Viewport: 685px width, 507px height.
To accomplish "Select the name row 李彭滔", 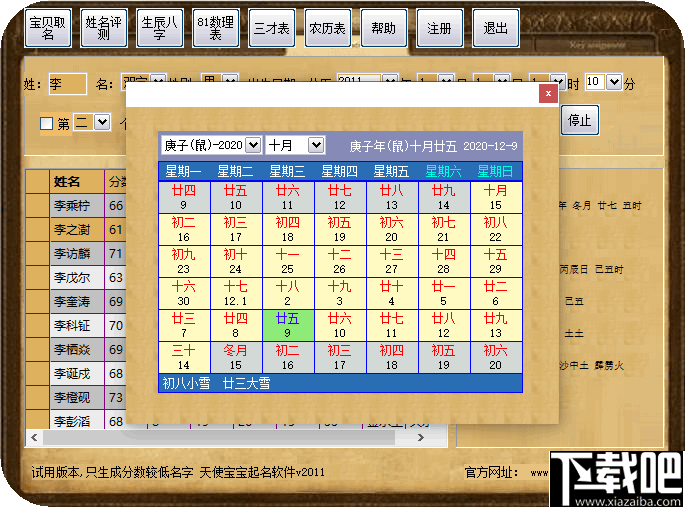I will tap(76, 421).
